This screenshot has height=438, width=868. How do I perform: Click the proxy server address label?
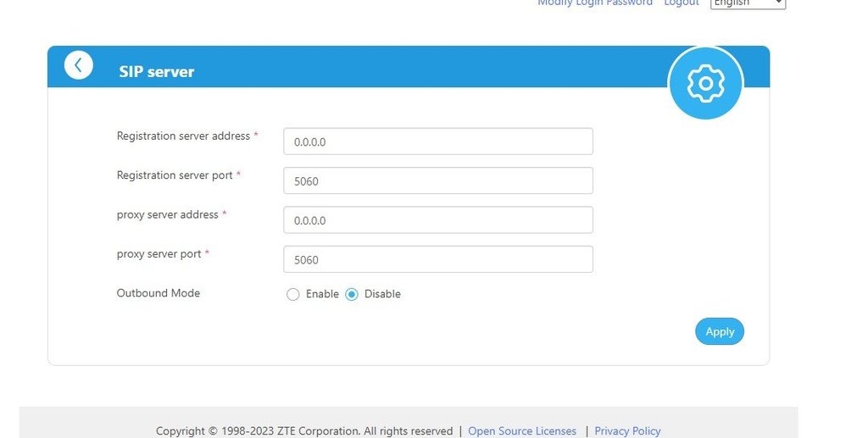(x=167, y=214)
